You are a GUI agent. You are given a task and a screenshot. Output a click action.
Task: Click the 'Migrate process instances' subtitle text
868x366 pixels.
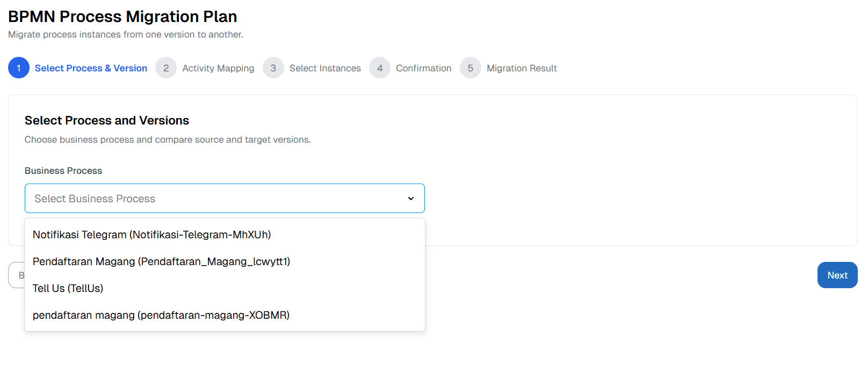point(126,34)
